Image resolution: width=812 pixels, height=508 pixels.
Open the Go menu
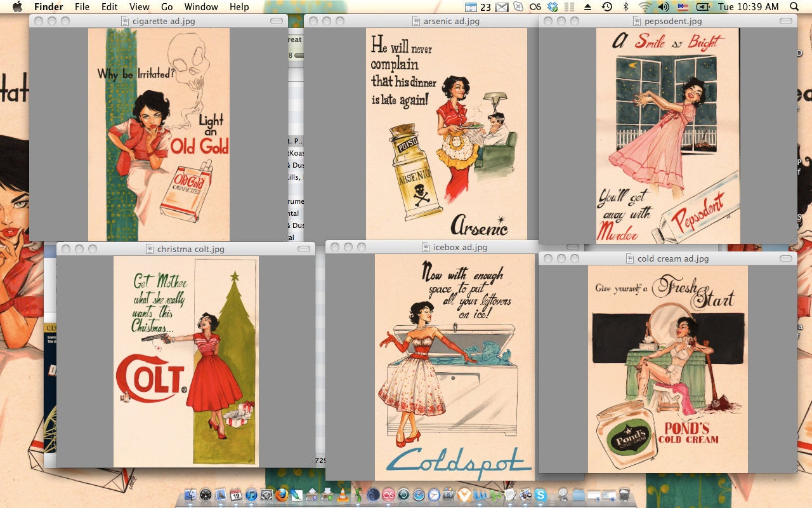click(x=167, y=7)
